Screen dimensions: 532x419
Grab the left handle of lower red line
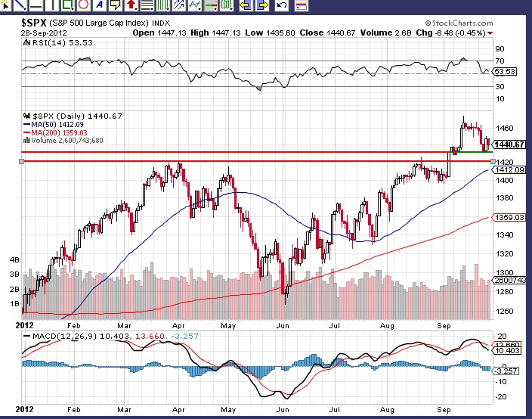point(21,161)
